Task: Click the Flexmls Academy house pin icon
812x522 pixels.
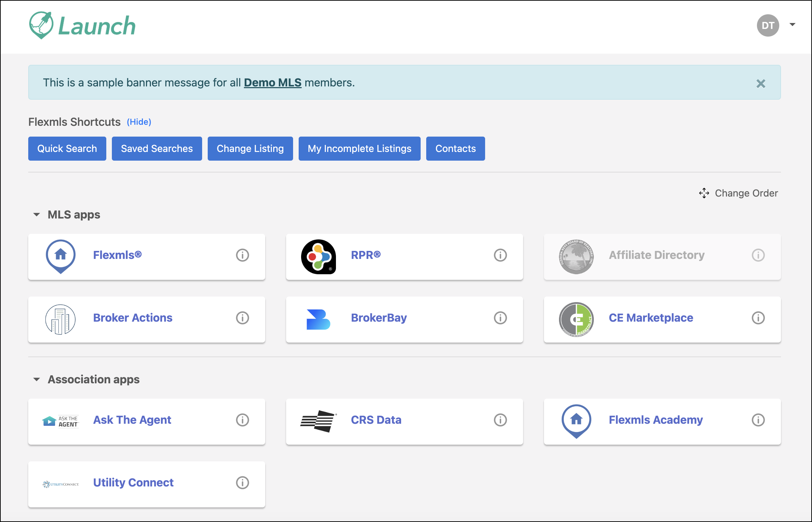Action: [x=576, y=421]
